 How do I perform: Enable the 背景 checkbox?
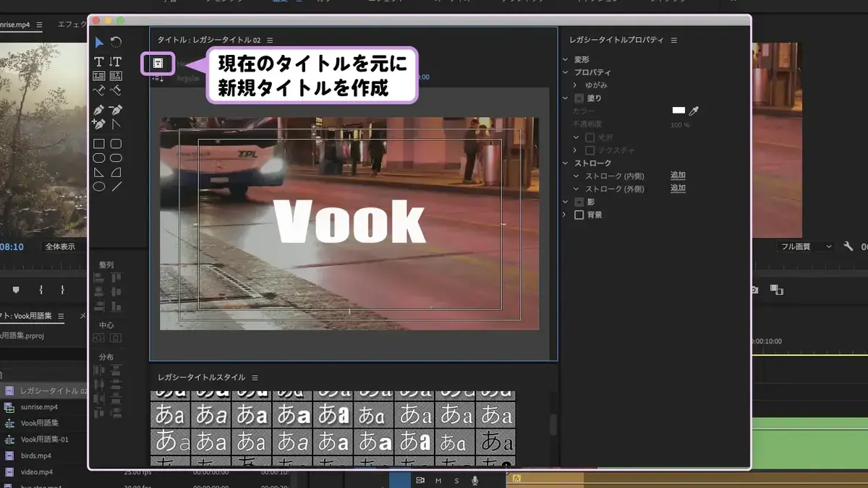tap(579, 215)
